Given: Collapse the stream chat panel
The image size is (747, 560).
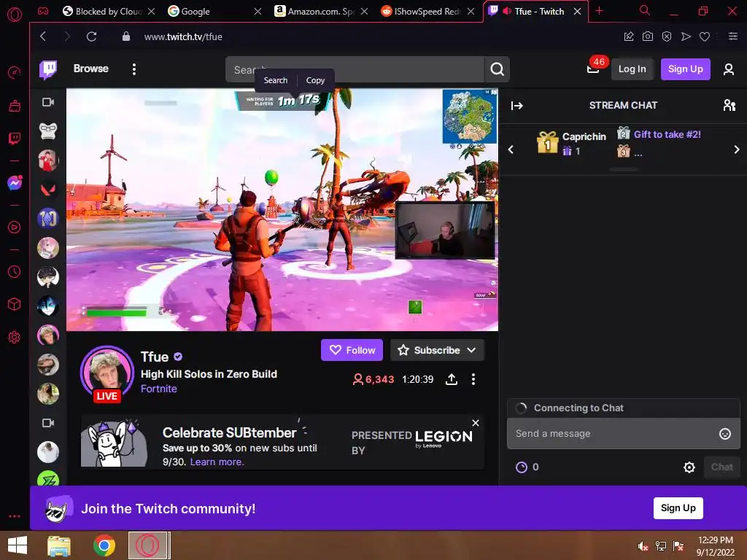Looking at the screenshot, I should coord(517,106).
